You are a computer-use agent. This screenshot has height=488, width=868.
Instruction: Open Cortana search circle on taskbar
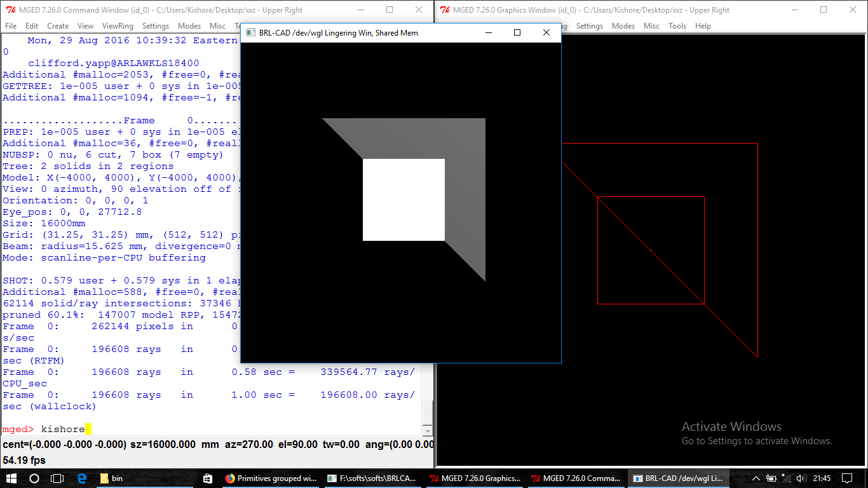click(34, 478)
